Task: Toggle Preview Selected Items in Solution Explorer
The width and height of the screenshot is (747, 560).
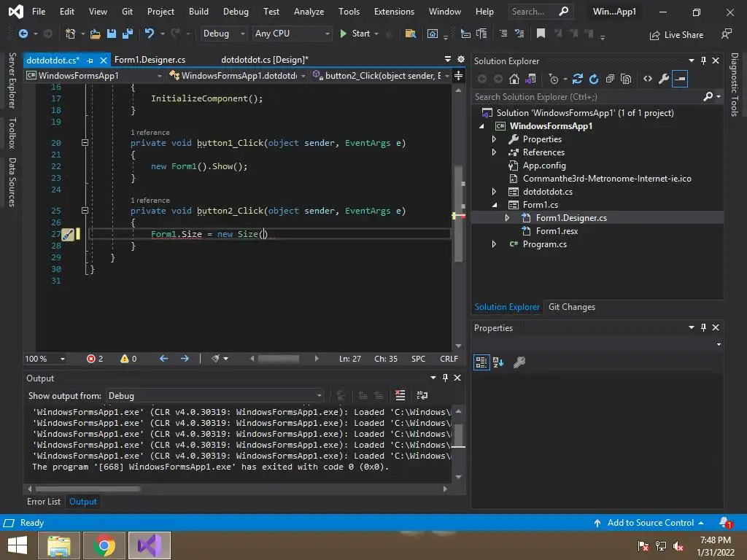Action: pyautogui.click(x=680, y=79)
